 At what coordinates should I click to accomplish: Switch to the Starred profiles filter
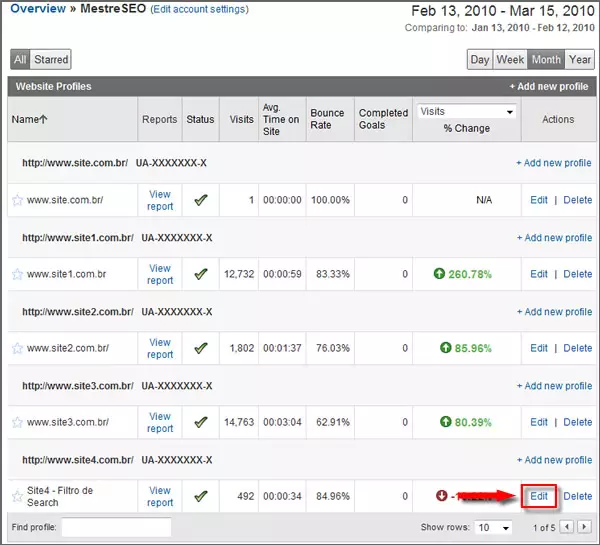point(51,60)
